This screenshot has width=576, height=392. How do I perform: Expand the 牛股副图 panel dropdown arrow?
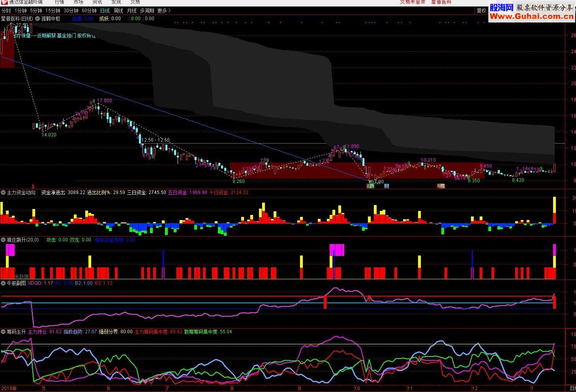pyautogui.click(x=3, y=283)
